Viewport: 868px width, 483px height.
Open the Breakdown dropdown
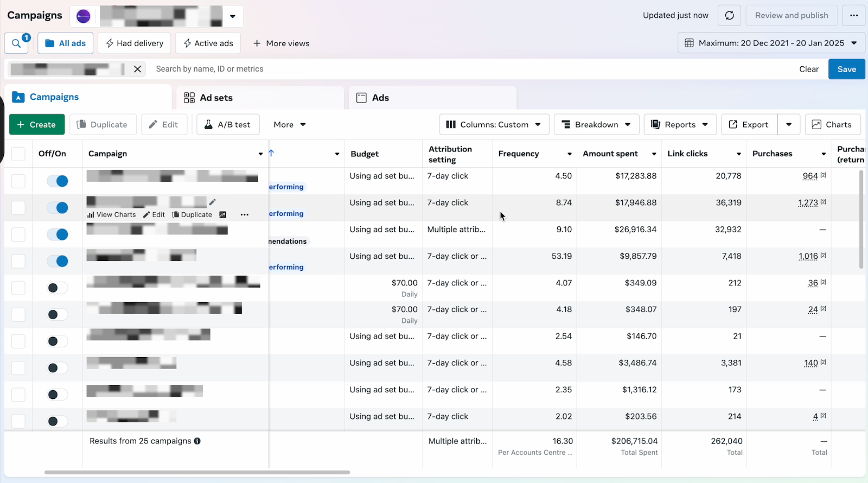[x=597, y=124]
